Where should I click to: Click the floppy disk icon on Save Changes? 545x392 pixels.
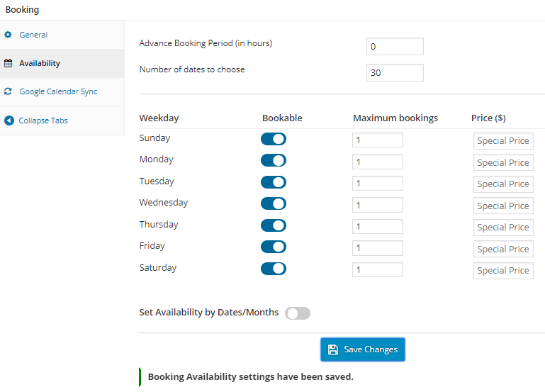[x=333, y=349]
